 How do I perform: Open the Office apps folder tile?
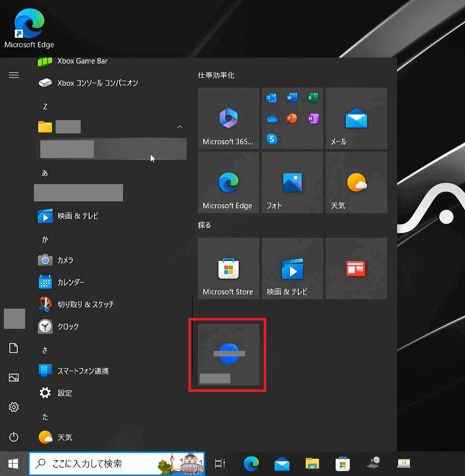pyautogui.click(x=293, y=119)
